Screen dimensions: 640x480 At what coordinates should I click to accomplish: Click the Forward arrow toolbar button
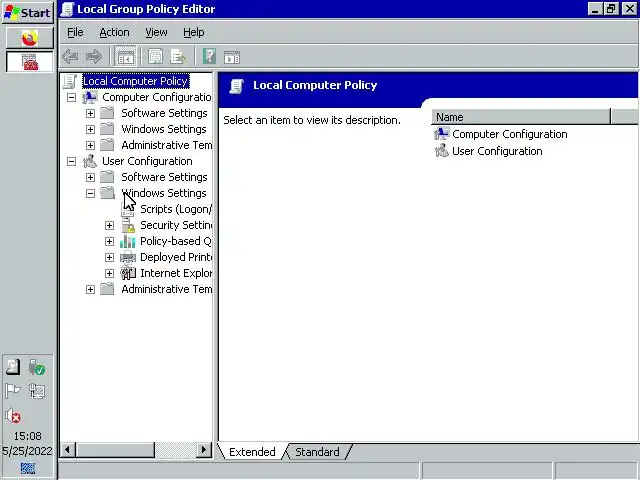click(x=94, y=56)
